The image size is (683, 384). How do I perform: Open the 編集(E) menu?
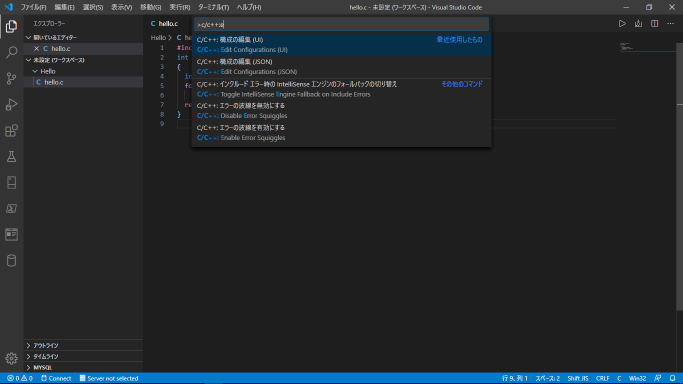pyautogui.click(x=64, y=7)
